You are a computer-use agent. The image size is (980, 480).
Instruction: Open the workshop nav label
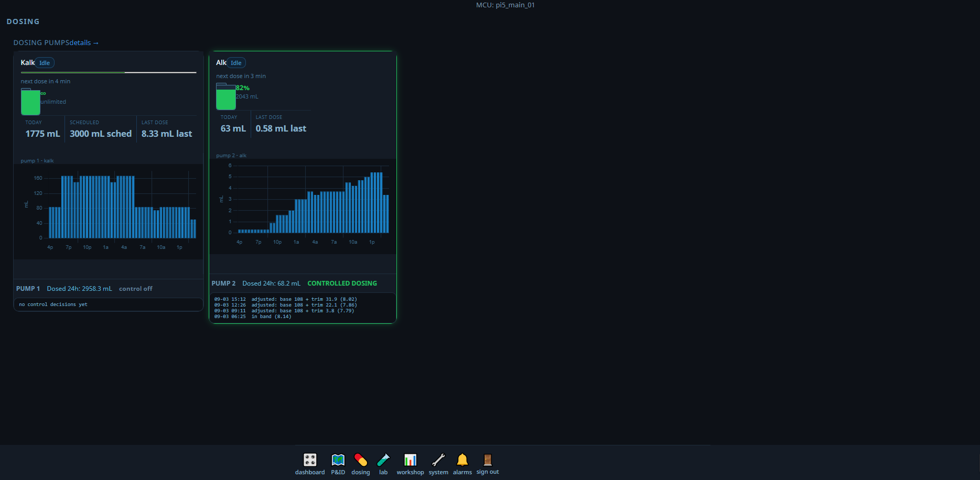tap(410, 472)
